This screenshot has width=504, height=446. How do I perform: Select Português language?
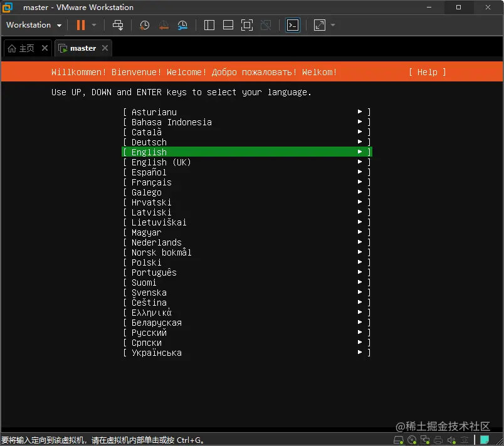(247, 272)
